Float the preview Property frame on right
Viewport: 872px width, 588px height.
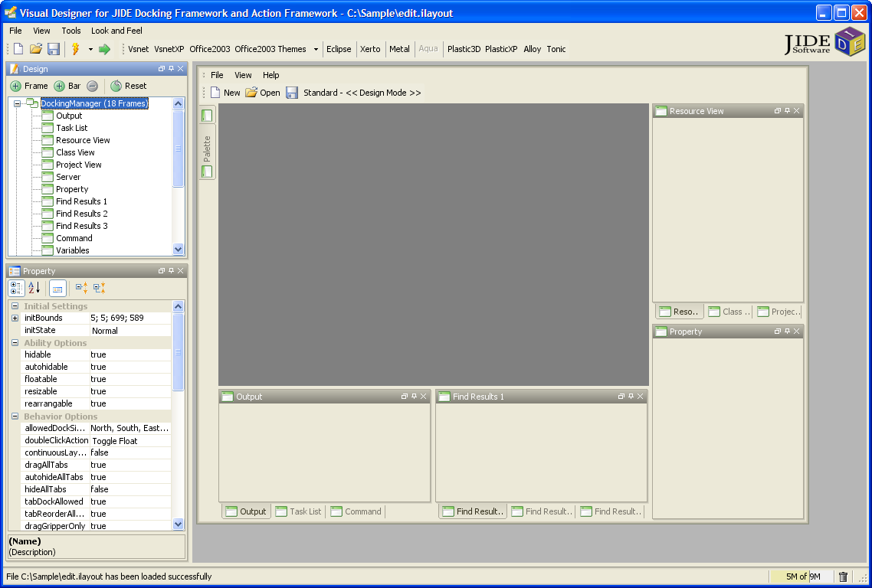778,332
